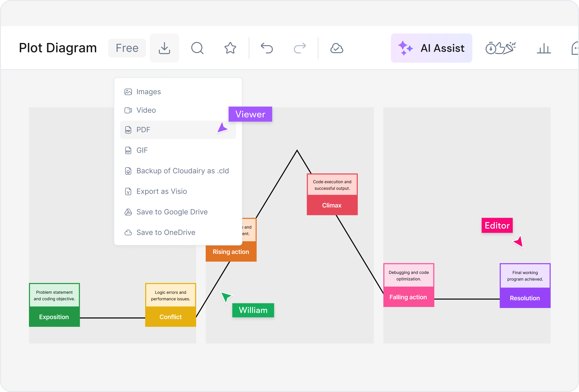
Task: Open the bar chart voting icon
Action: (544, 48)
